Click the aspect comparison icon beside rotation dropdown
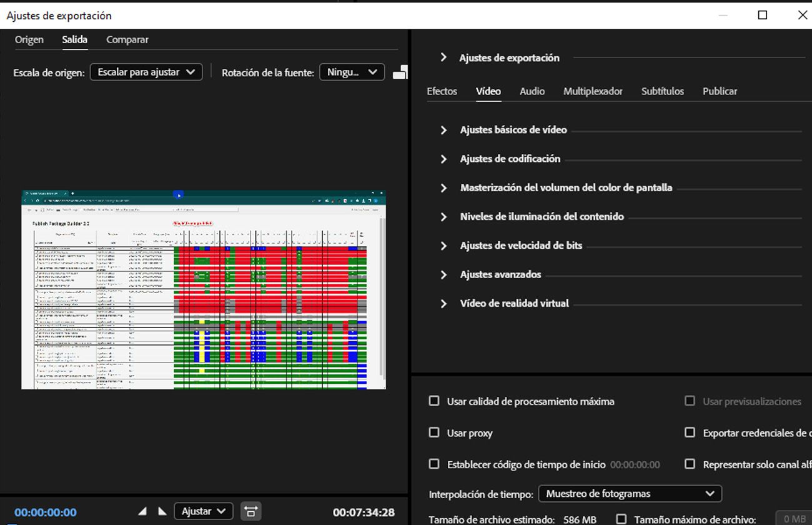 [x=400, y=71]
